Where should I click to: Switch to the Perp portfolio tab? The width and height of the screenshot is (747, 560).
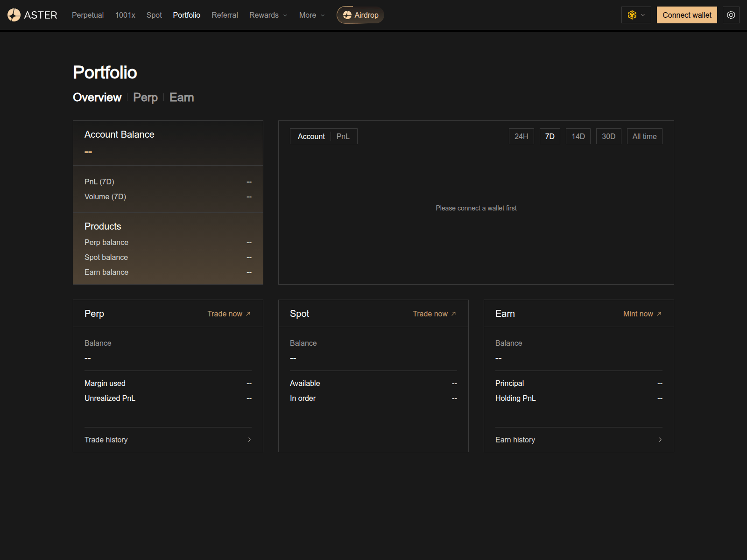145,98
